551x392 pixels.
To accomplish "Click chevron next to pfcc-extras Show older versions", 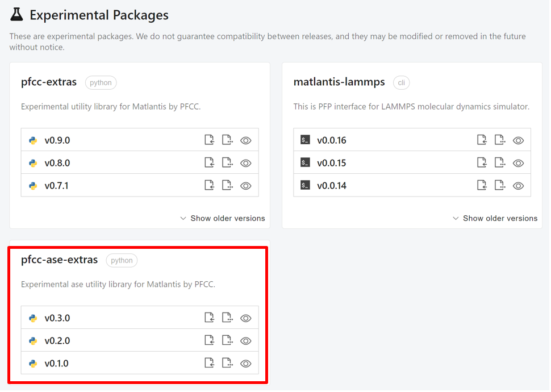I will tap(183, 218).
